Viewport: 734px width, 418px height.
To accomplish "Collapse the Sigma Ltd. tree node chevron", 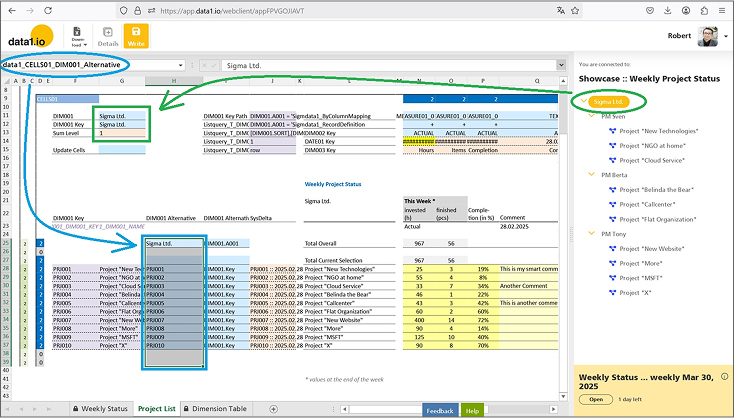I will (x=583, y=101).
